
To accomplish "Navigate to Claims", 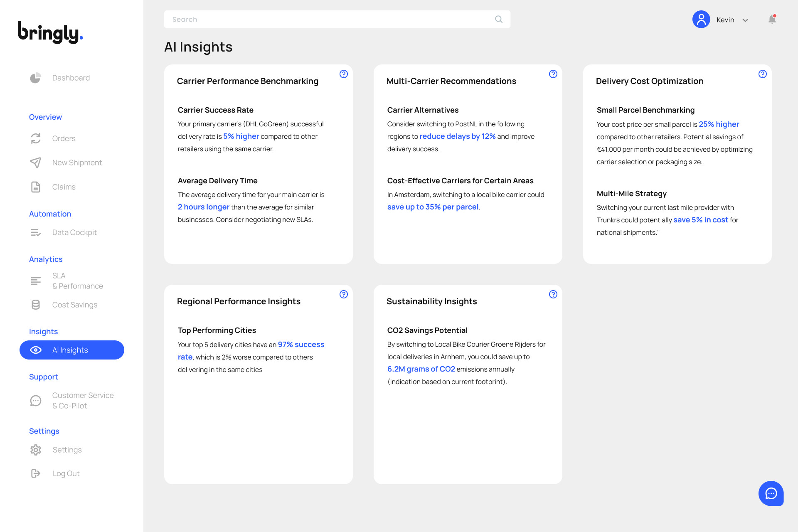I will (64, 187).
